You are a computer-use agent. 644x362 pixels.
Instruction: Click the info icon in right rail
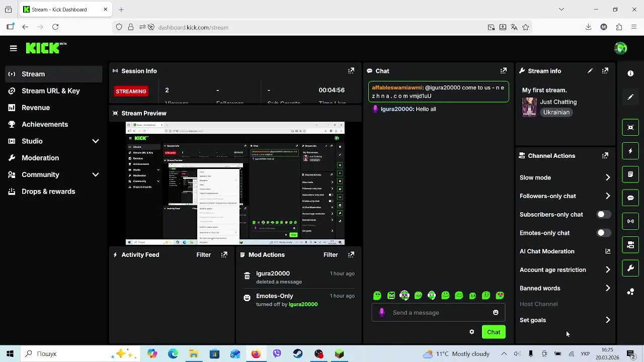[630, 73]
